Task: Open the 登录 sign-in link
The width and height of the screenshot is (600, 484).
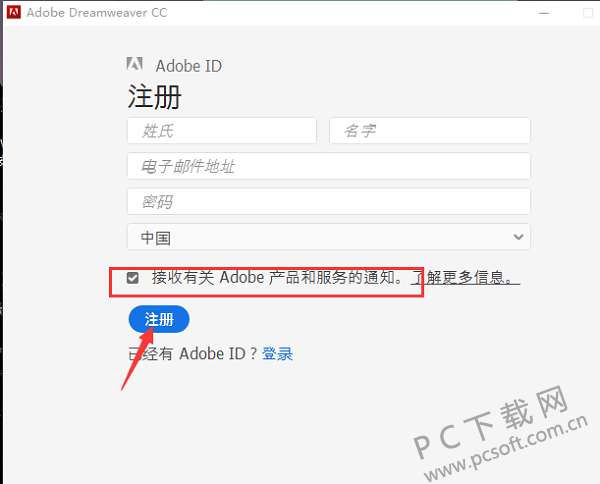Action: point(277,354)
